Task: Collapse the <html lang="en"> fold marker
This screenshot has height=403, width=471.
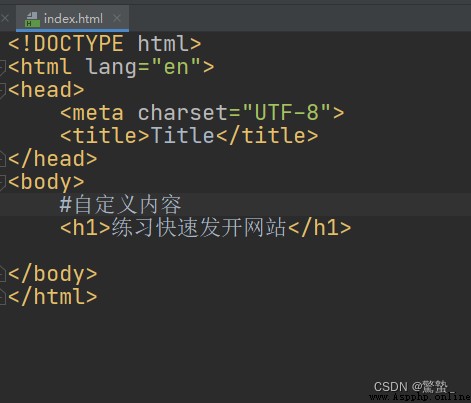Action: coord(2,67)
